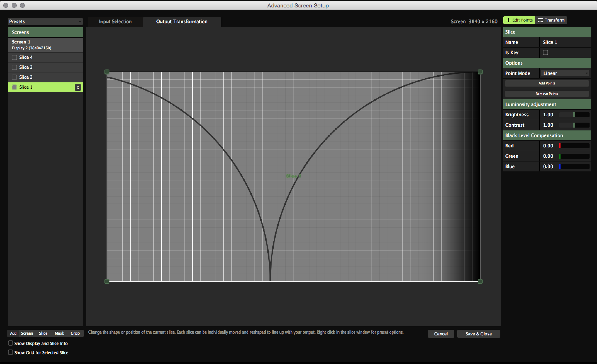Screen dimensions: 597x364
Task: Enable Show Grid for Selected Slice
Action: click(x=11, y=352)
